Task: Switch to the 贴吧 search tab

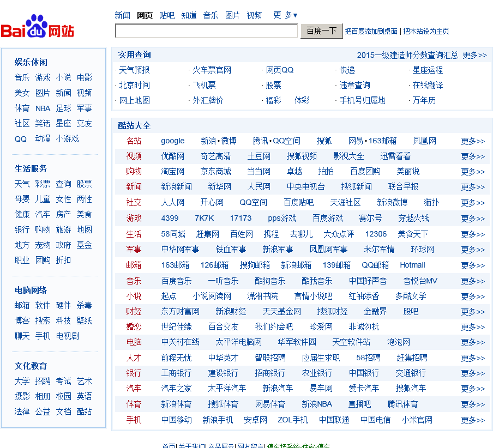Action: (x=167, y=15)
